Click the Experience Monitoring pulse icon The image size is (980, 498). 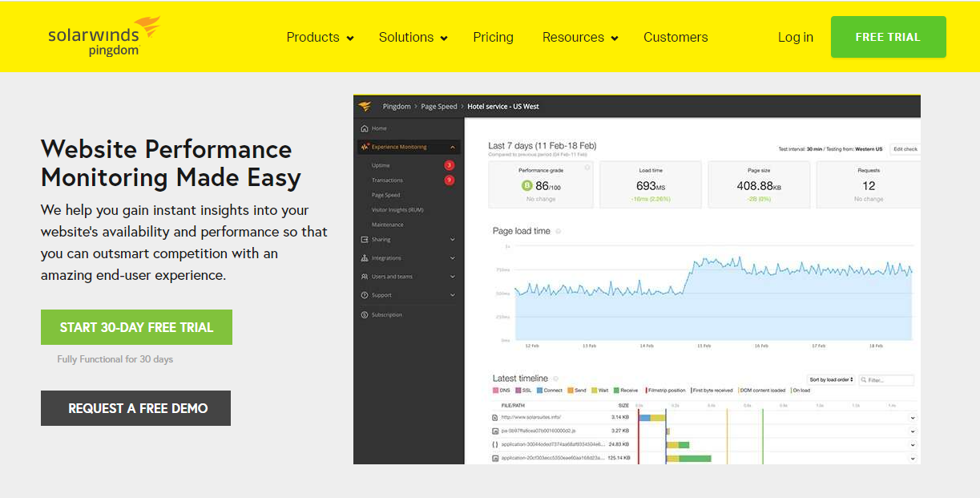[365, 147]
